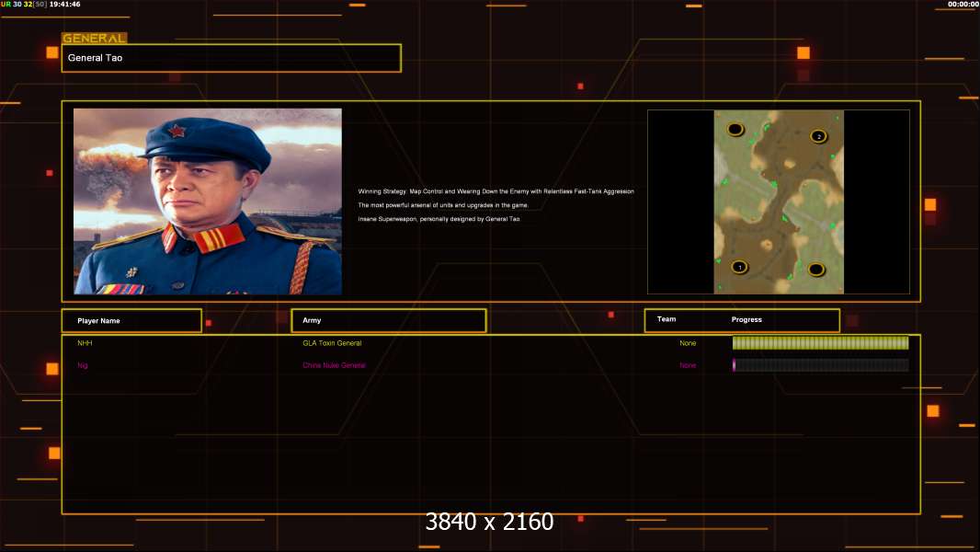The height and width of the screenshot is (552, 980).
Task: Click General Tao's portrait image
Action: pos(208,201)
